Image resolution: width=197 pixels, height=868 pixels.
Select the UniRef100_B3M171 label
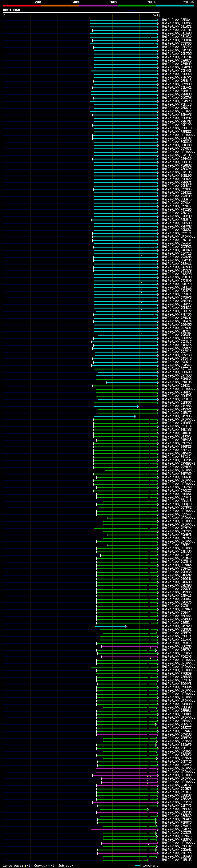177,450
